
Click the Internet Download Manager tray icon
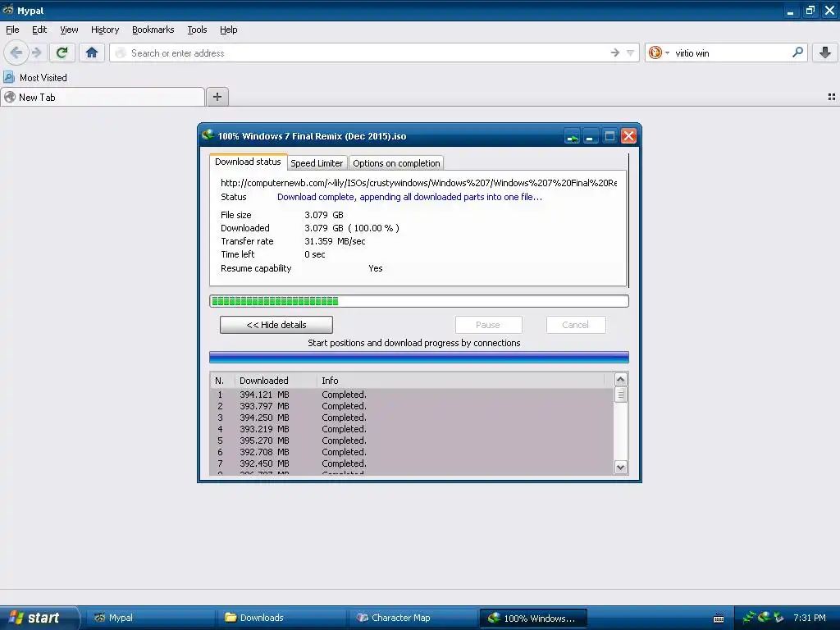click(765, 617)
